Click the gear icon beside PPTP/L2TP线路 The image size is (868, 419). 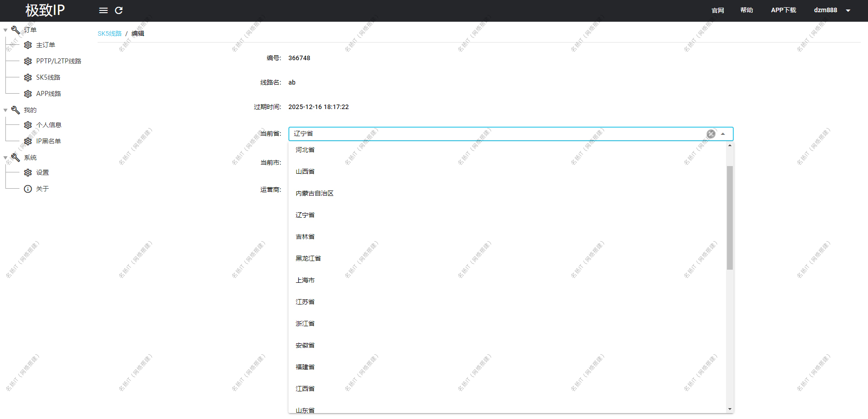pos(28,61)
